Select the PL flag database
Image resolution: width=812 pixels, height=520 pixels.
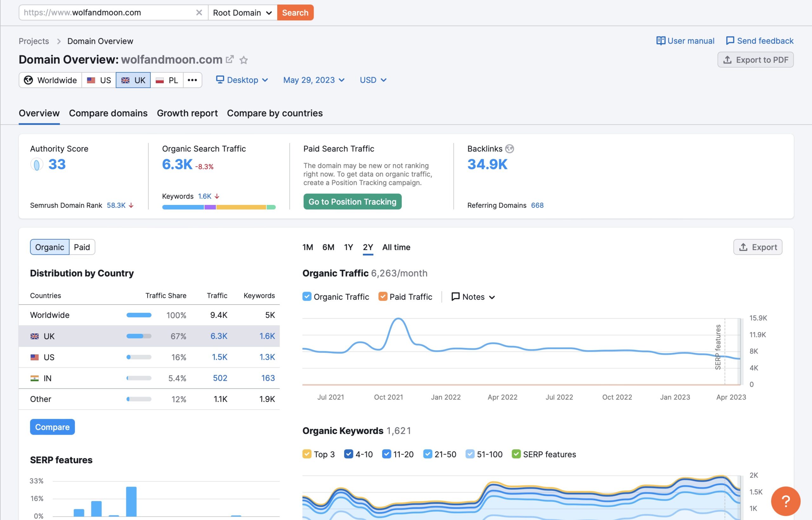(x=167, y=80)
